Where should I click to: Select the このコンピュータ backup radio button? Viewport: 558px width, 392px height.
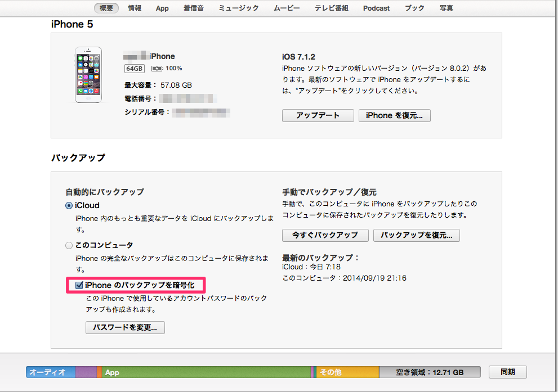[x=69, y=245]
